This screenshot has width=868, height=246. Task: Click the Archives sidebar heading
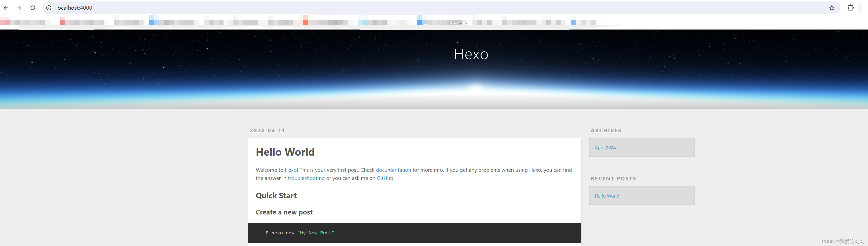[x=606, y=130]
